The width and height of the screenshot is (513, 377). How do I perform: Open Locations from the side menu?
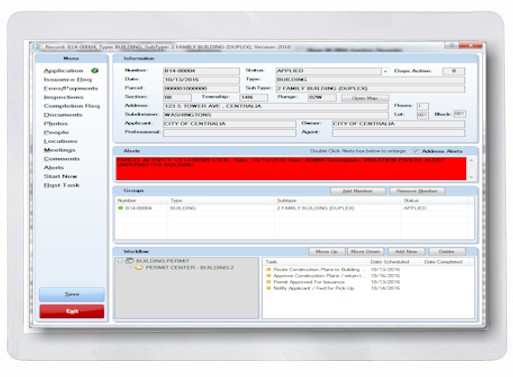pos(60,141)
